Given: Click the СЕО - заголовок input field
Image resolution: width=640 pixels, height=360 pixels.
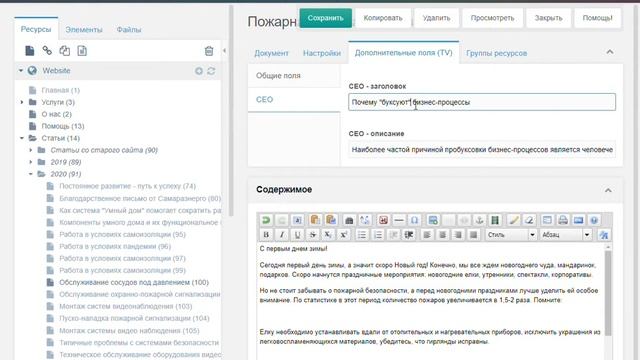Looking at the screenshot, I should tap(482, 102).
